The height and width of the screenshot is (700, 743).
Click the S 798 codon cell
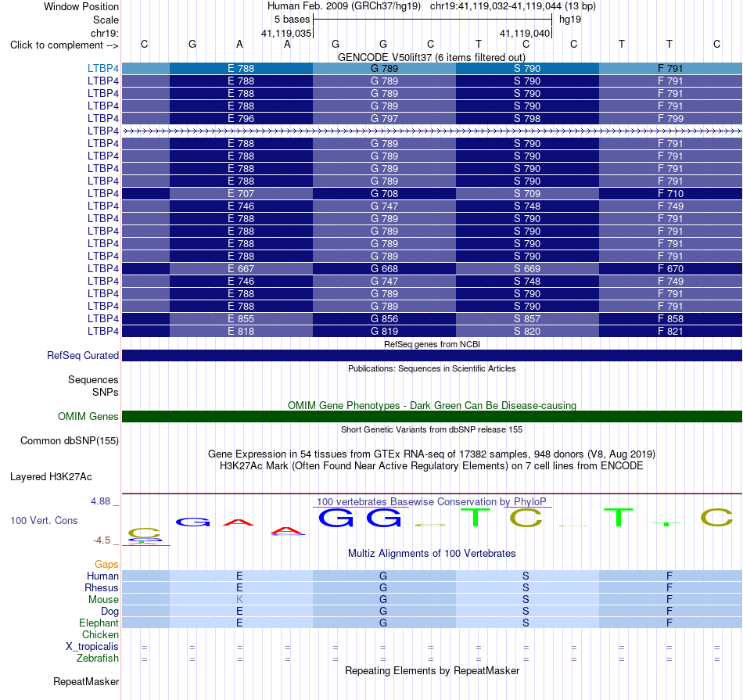point(527,118)
